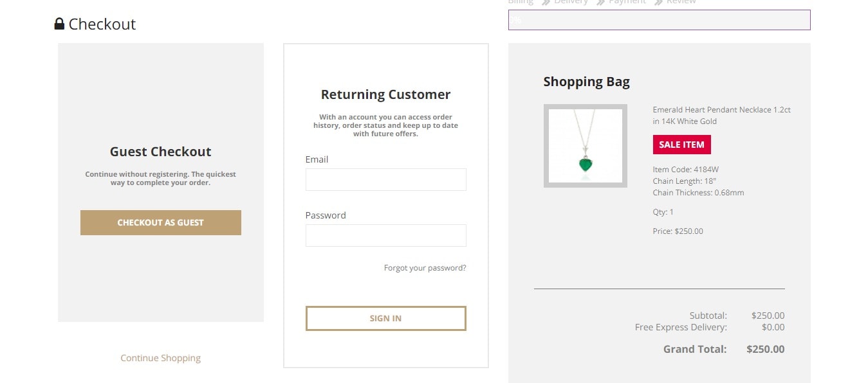868x383 pixels.
Task: Click the checkout progress bar
Action: click(x=660, y=20)
